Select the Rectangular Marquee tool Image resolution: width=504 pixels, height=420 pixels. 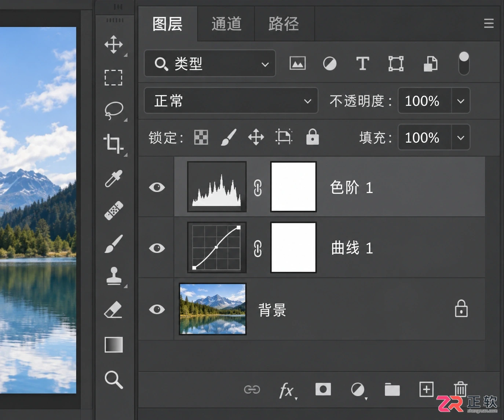[113, 77]
